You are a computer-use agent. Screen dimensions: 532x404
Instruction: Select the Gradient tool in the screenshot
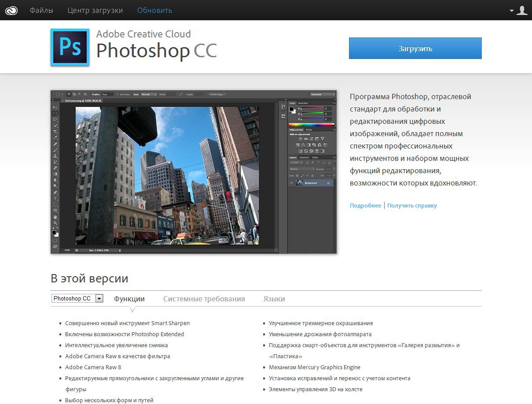(x=55, y=174)
